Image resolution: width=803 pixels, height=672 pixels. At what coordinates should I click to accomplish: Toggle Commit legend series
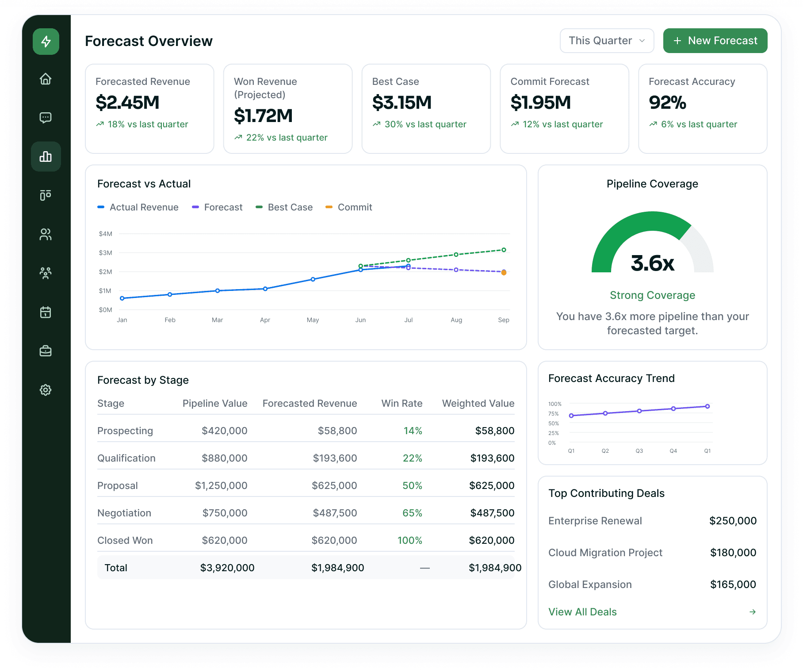[349, 207]
